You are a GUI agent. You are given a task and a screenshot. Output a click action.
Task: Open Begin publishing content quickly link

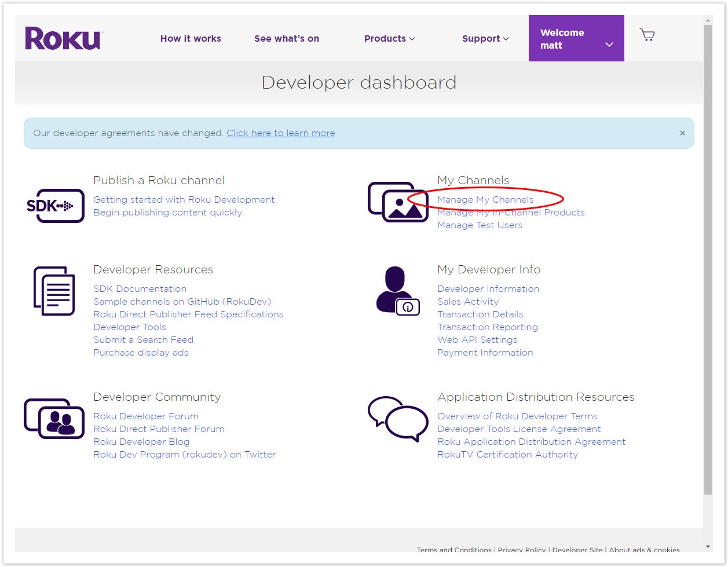pos(168,213)
